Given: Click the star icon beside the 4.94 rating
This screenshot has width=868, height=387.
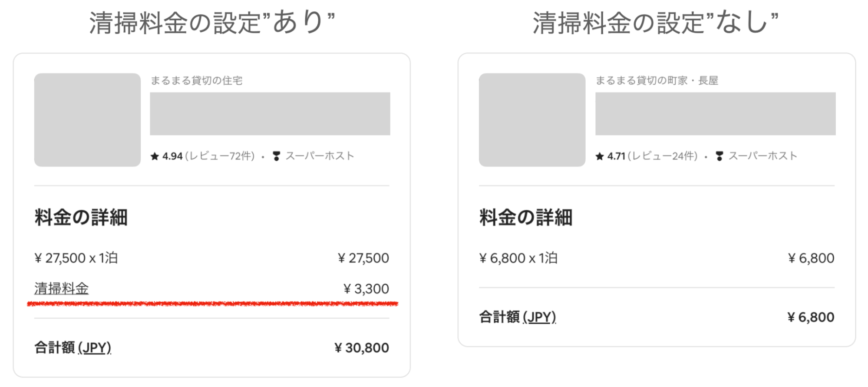Looking at the screenshot, I should click(155, 156).
